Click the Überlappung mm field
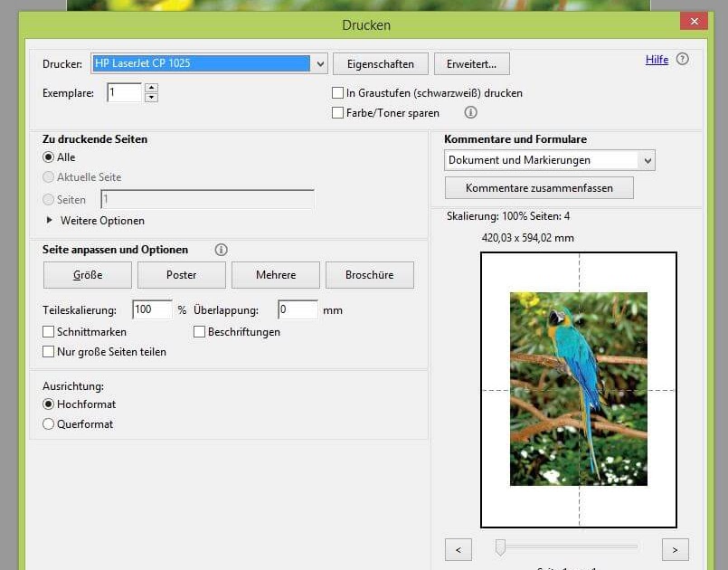 298,309
